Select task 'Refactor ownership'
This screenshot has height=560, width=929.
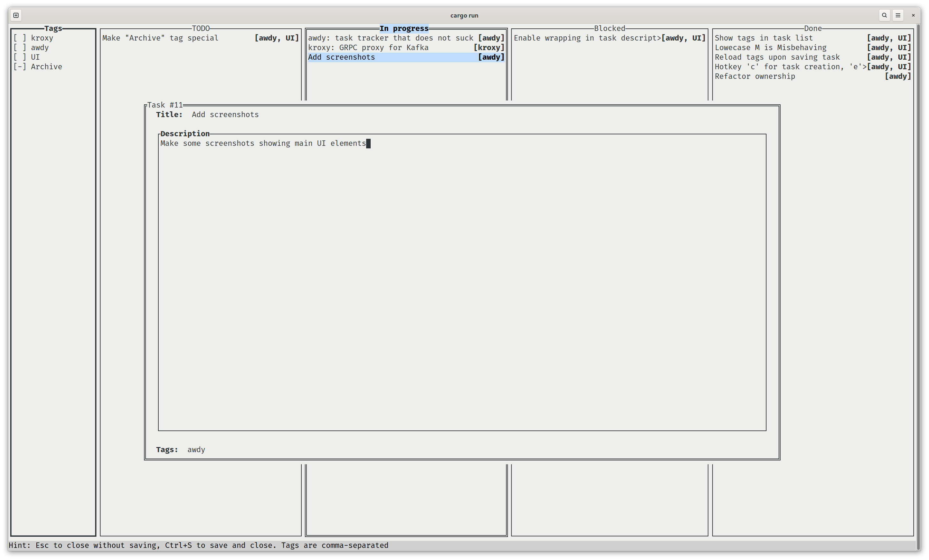tap(812, 77)
